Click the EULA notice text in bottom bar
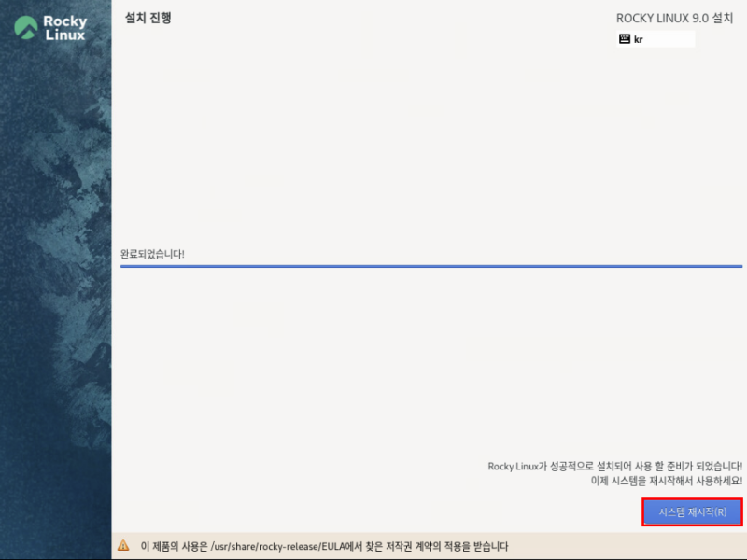Image resolution: width=747 pixels, height=560 pixels. click(324, 546)
